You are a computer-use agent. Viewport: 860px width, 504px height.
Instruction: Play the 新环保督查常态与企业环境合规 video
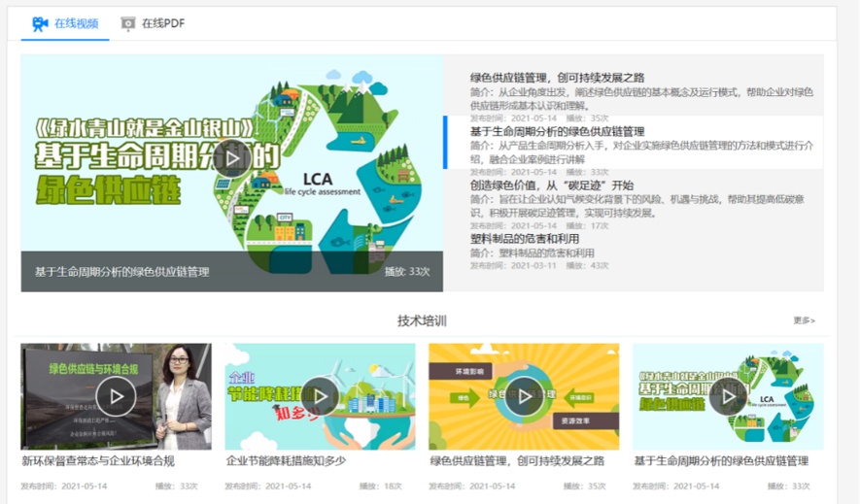click(116, 396)
